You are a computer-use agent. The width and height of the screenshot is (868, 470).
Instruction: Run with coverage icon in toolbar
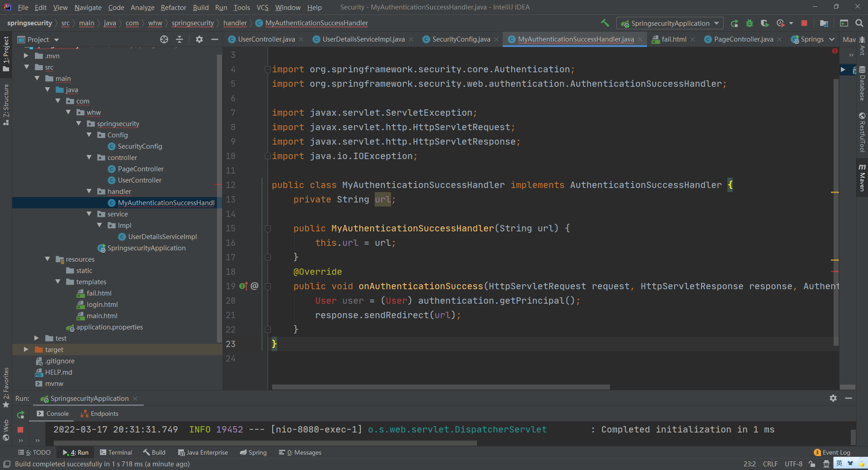pyautogui.click(x=764, y=23)
